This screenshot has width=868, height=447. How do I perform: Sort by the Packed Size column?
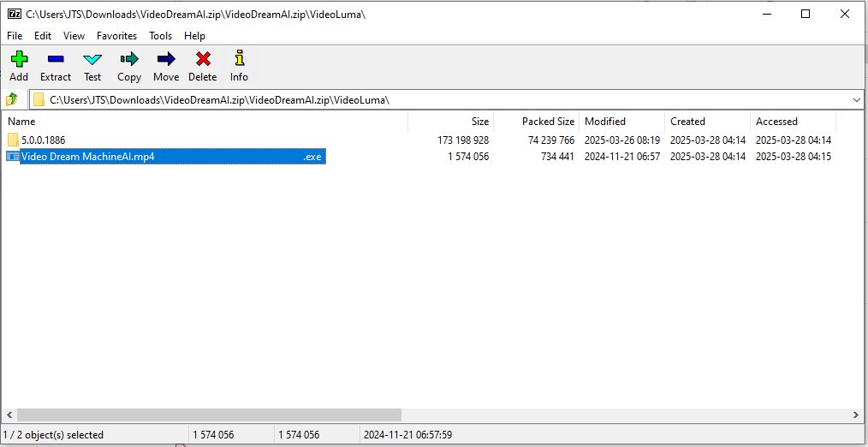pos(548,122)
